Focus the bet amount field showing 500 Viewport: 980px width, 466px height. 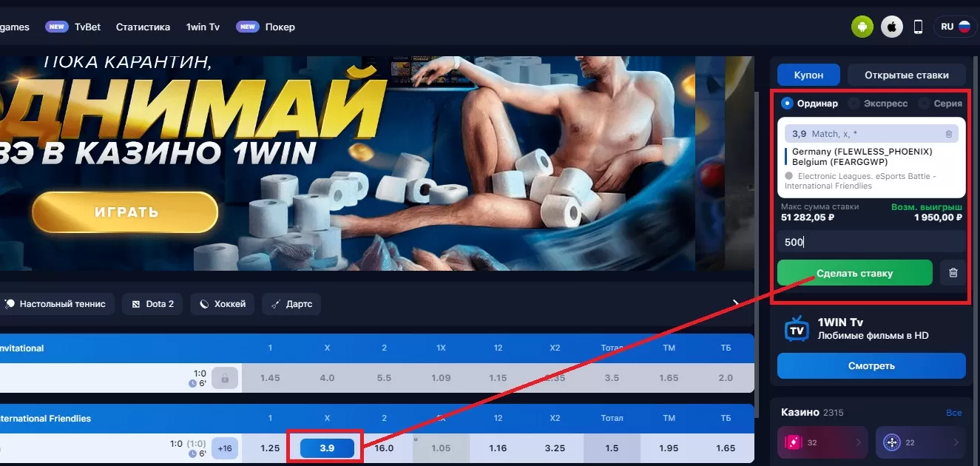click(x=871, y=242)
